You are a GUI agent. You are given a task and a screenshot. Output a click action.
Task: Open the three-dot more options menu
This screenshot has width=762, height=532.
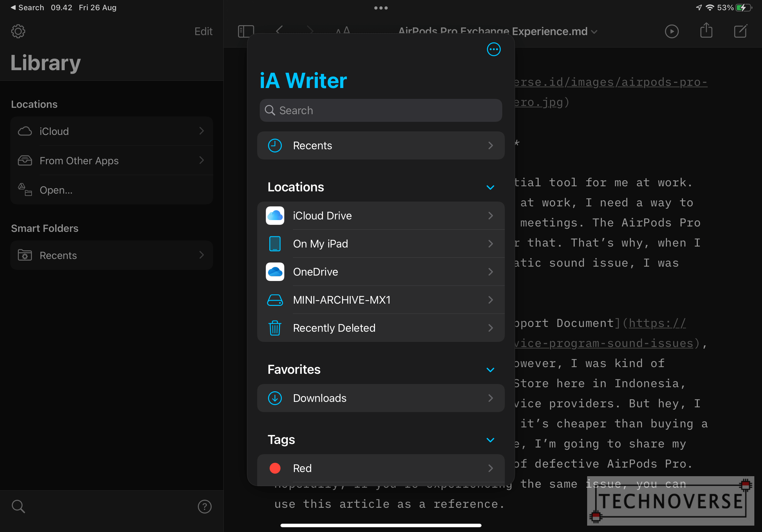pos(494,50)
